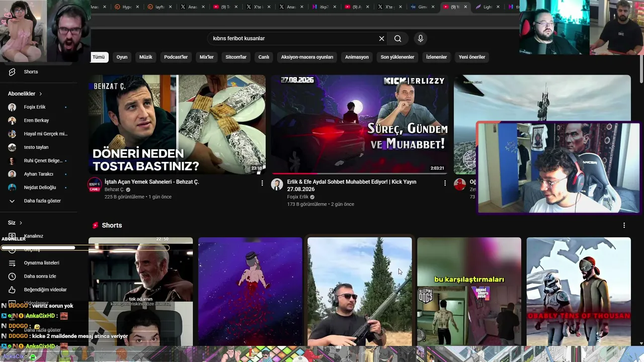Open the Behzat Ç. channel name link
The image size is (644, 362).
pos(114,190)
